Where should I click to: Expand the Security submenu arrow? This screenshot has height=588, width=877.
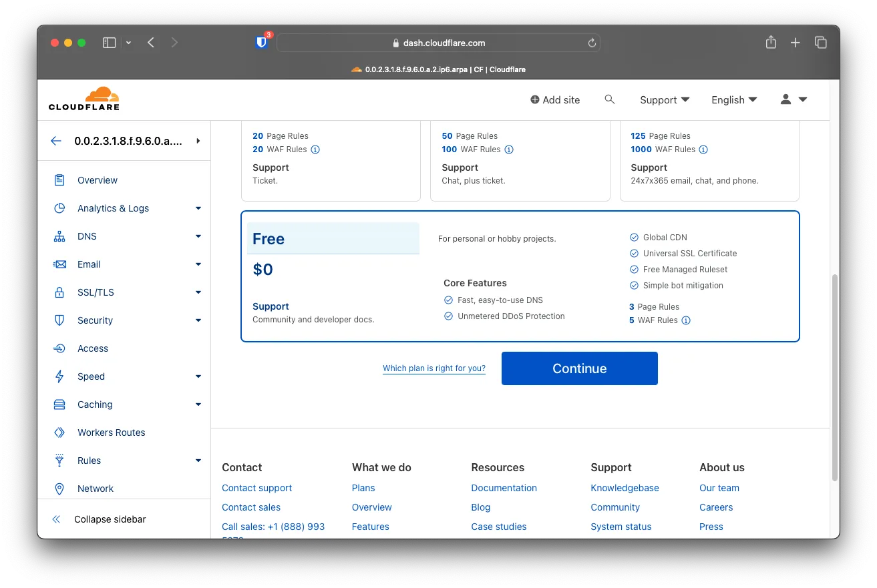point(198,320)
